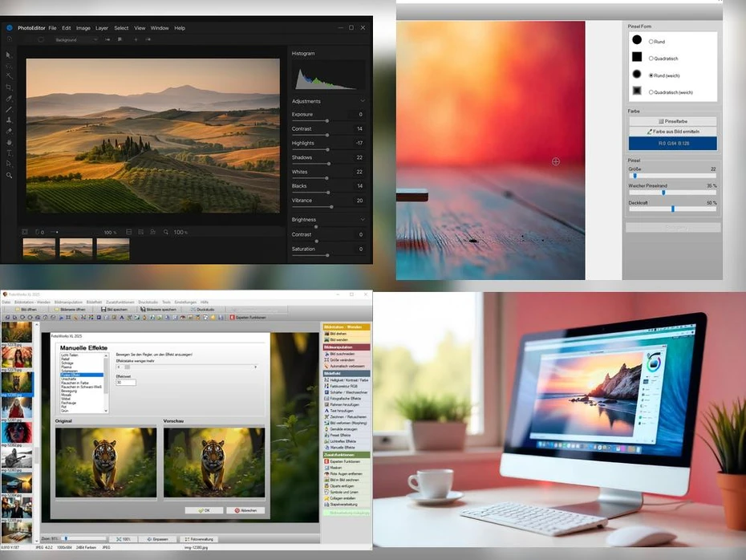
Task: Click the 'Farbe aus Bild ermitteln' button
Action: click(672, 132)
